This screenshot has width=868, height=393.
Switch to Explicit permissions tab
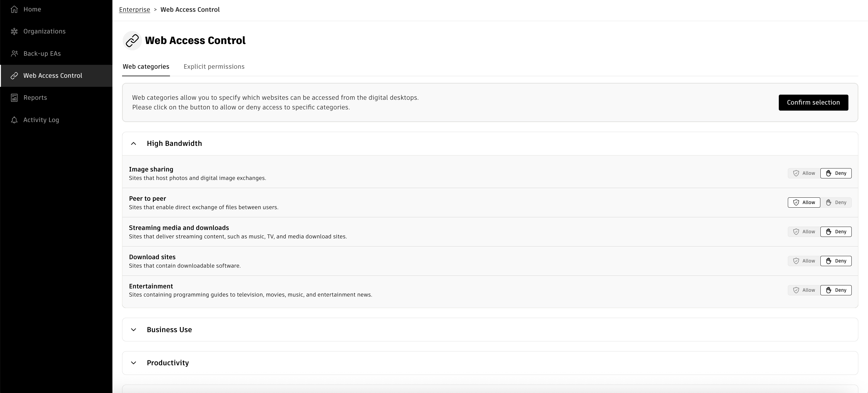click(x=214, y=67)
